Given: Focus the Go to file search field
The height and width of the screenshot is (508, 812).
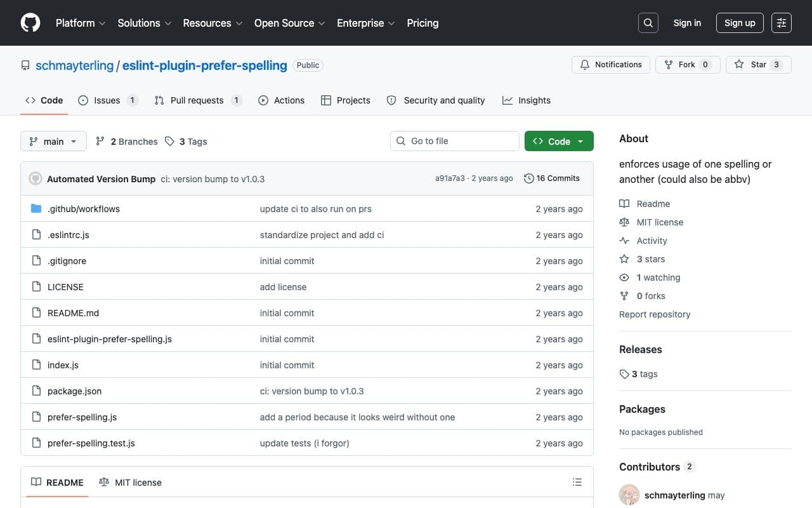Looking at the screenshot, I should (x=455, y=141).
